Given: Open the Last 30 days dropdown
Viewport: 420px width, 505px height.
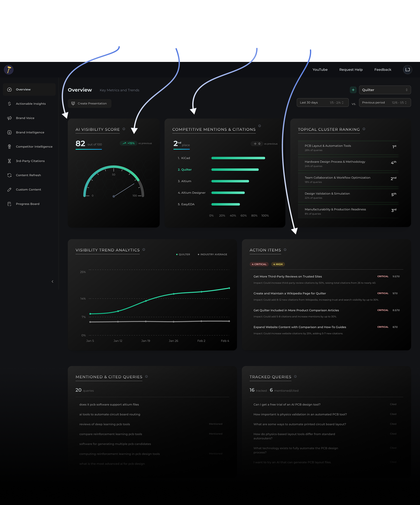Looking at the screenshot, I should tap(322, 103).
